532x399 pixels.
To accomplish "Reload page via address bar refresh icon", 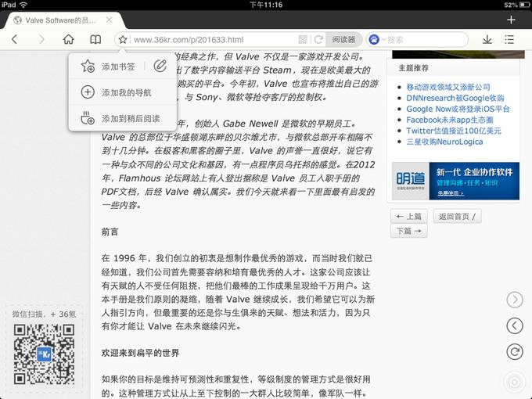I will (318, 40).
